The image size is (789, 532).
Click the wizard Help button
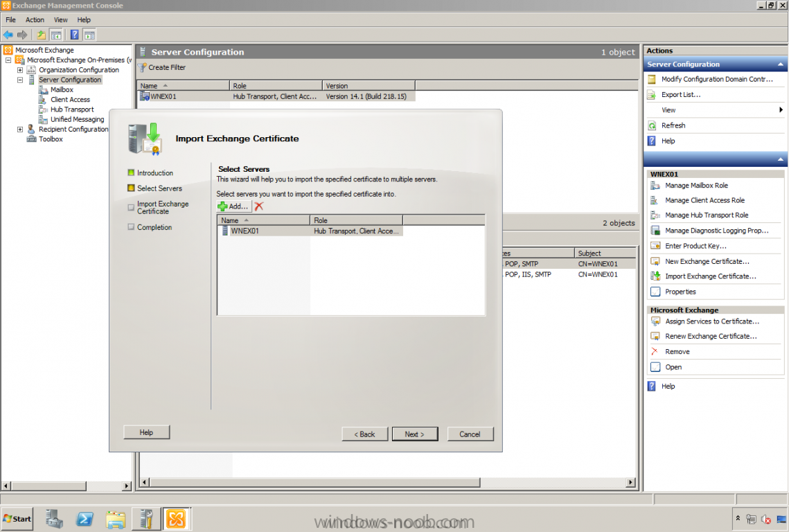(x=146, y=432)
